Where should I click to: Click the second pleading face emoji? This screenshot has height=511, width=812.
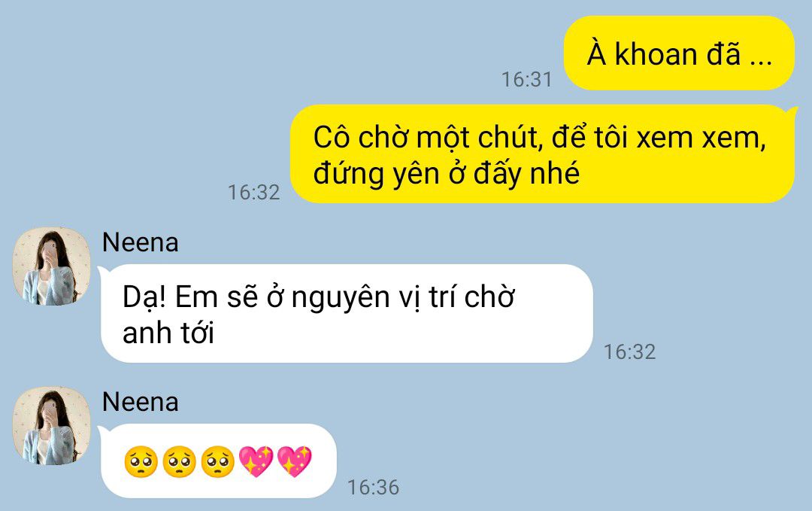[179, 461]
